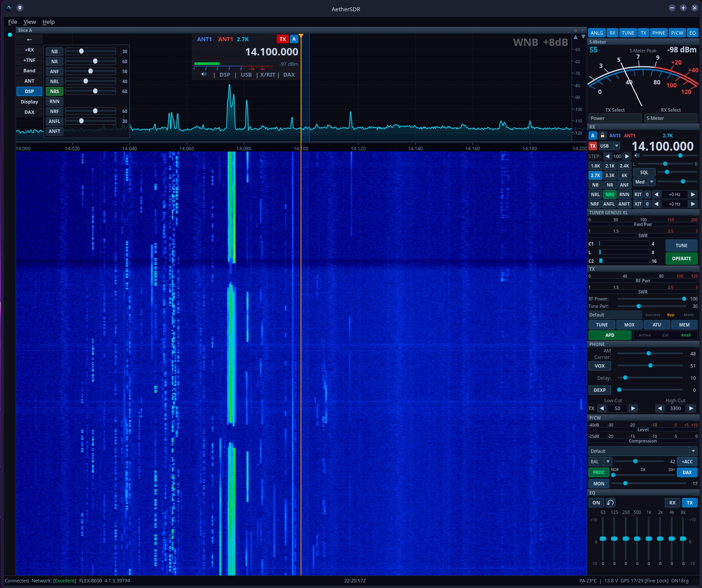Open the TX Default profile selector
This screenshot has height=588, width=702.
(x=615, y=315)
